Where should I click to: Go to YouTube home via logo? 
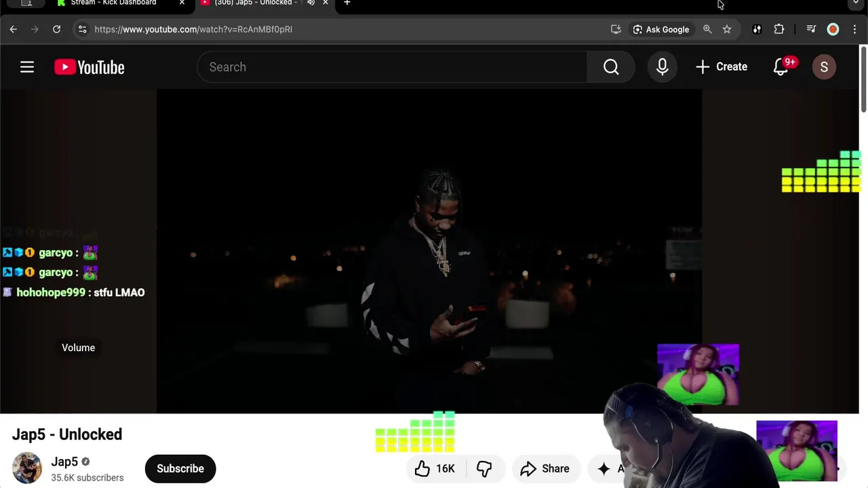90,67
